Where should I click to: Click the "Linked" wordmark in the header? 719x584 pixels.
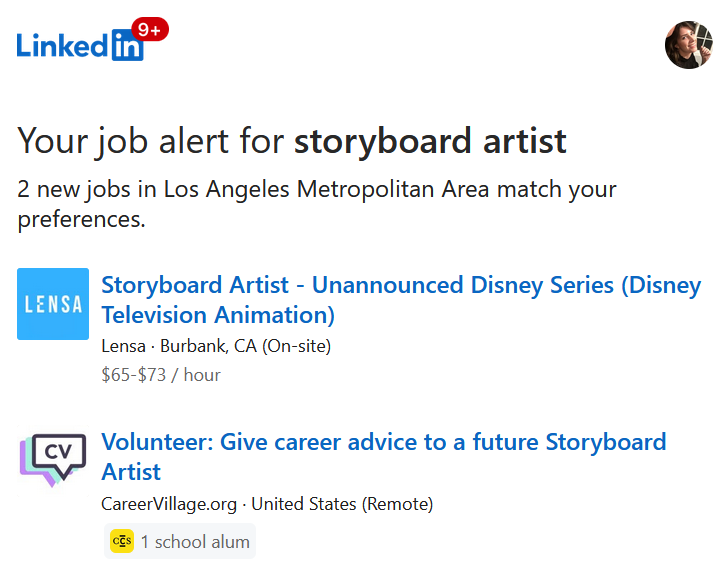click(x=62, y=45)
